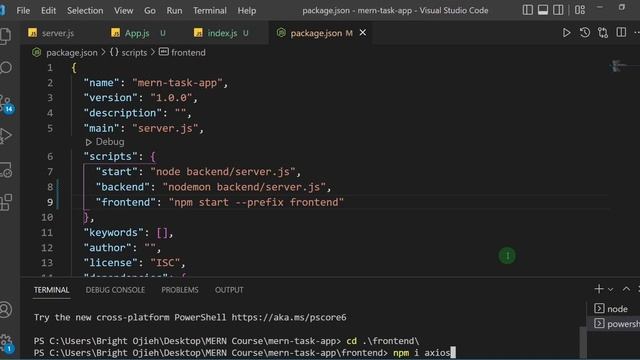The height and width of the screenshot is (360, 640).
Task: Open the Manage gear icon
Action: pos(7,343)
